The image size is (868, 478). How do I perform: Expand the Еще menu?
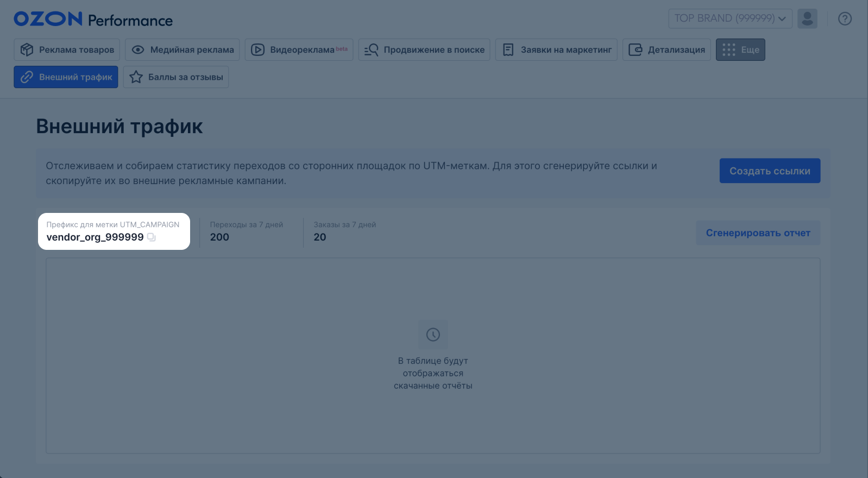tap(740, 49)
